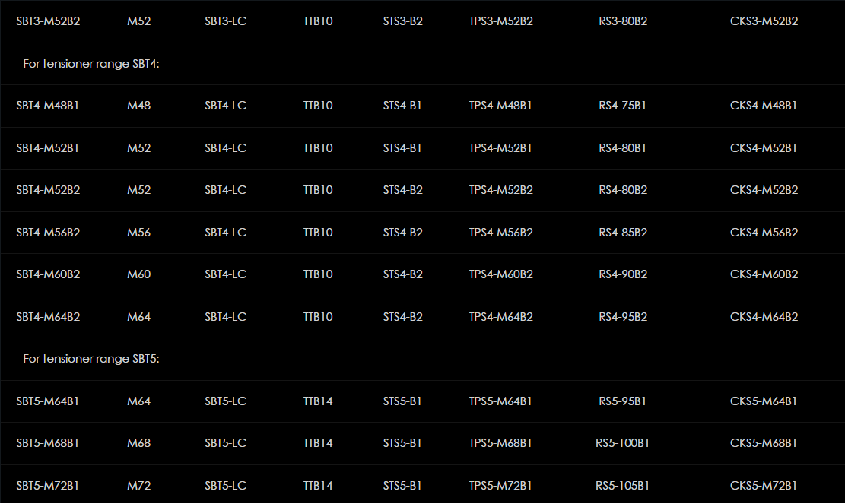845x504 pixels.
Task: Select the TPS4-M48B1 cell
Action: click(500, 106)
